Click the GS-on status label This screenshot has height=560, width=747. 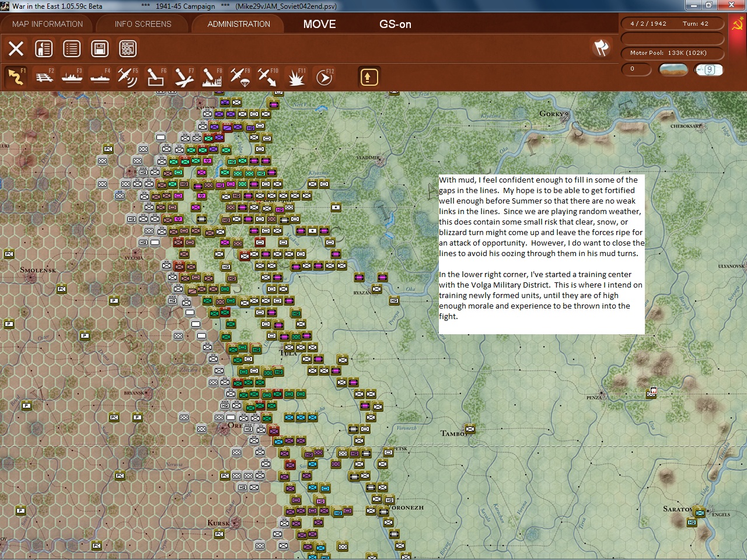395,24
